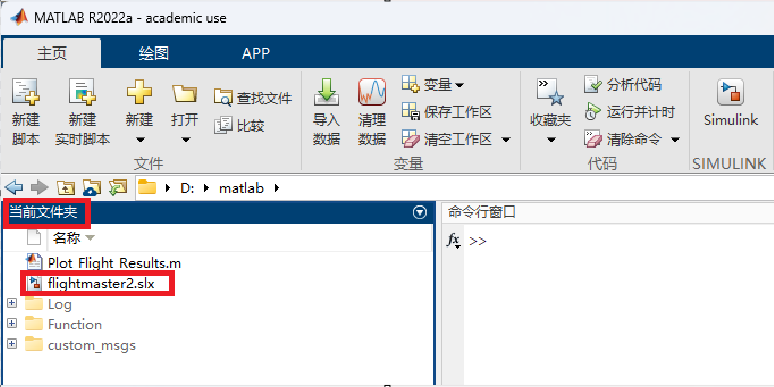
Task: Expand the 打开 dropdown arrow
Action: click(185, 140)
